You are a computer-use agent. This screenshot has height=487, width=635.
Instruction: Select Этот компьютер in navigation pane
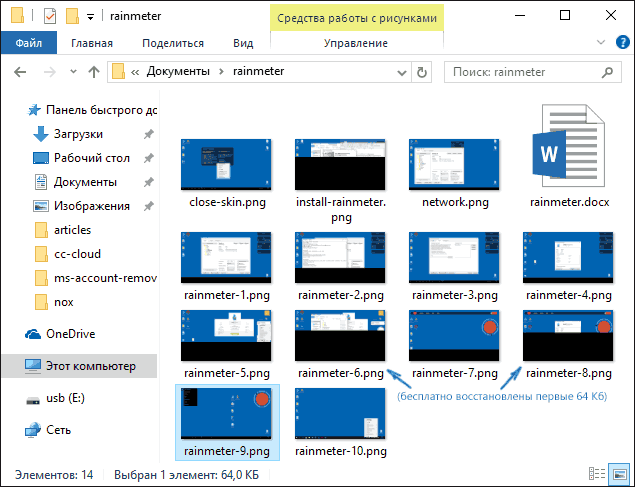[x=79, y=366]
